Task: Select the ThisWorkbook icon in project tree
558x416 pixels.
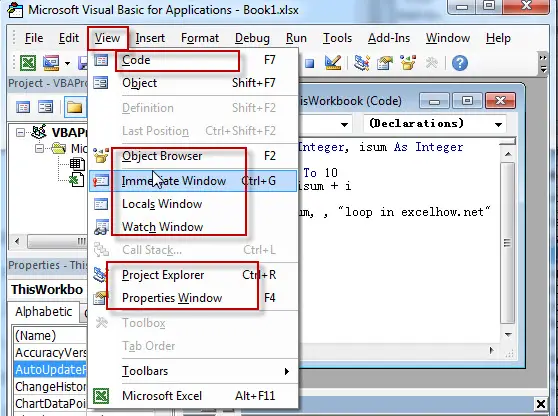Action: click(x=76, y=179)
